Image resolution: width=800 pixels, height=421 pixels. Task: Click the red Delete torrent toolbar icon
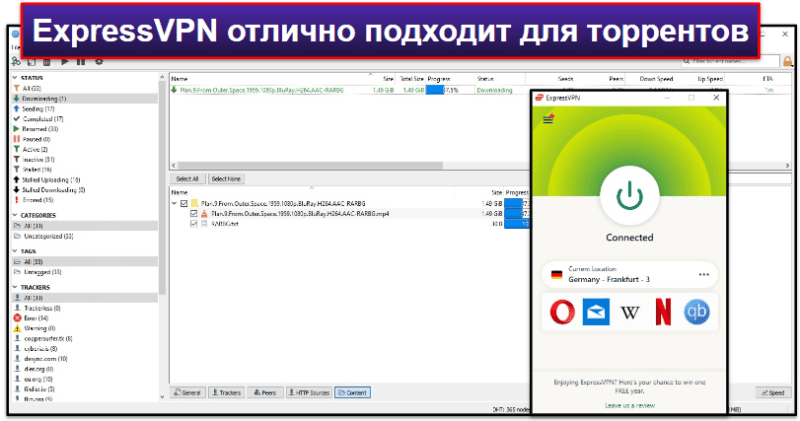[x=47, y=62]
